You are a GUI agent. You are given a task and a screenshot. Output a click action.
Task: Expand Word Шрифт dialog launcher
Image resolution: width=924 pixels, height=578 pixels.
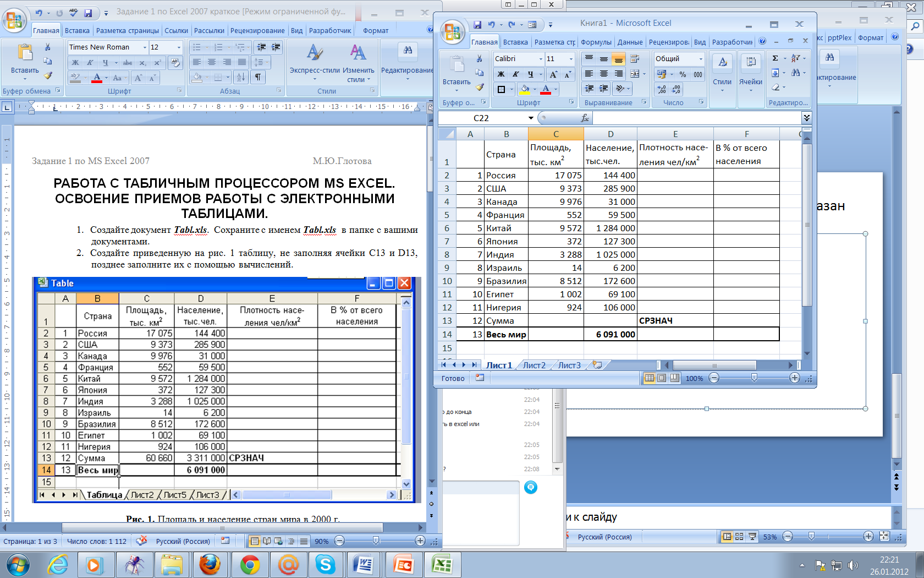(179, 90)
